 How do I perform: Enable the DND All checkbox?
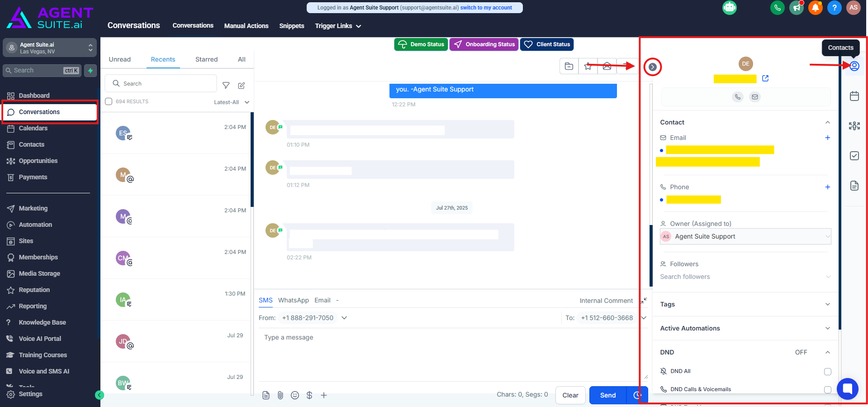coord(828,372)
